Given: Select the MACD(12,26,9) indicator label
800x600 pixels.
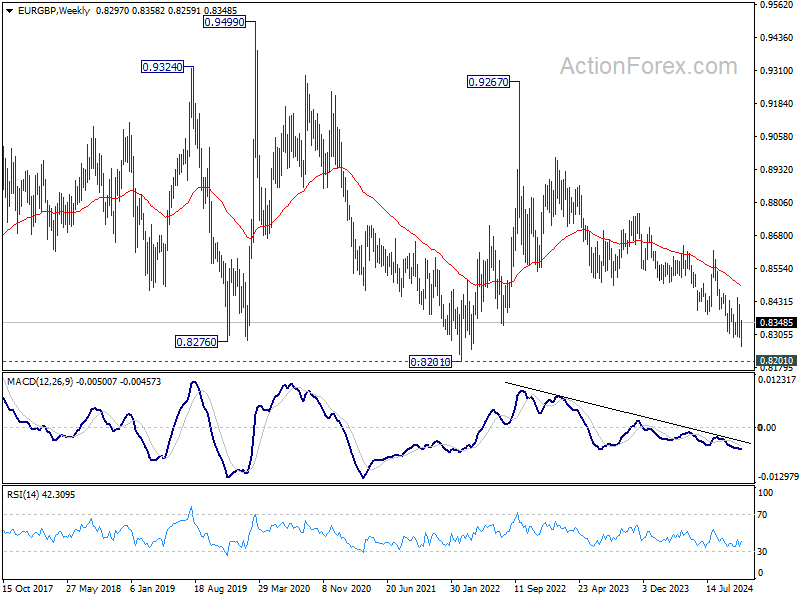Looking at the screenshot, I should (40, 382).
